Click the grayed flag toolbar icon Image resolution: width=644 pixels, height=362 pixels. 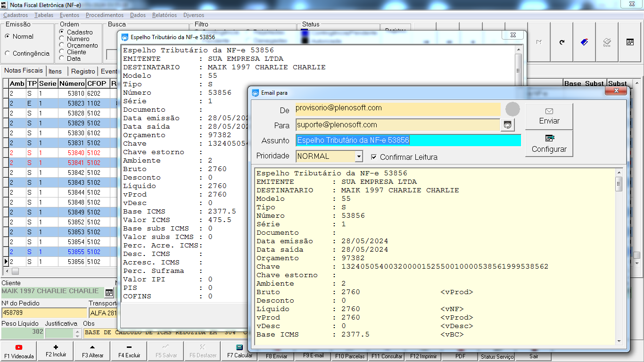(539, 42)
